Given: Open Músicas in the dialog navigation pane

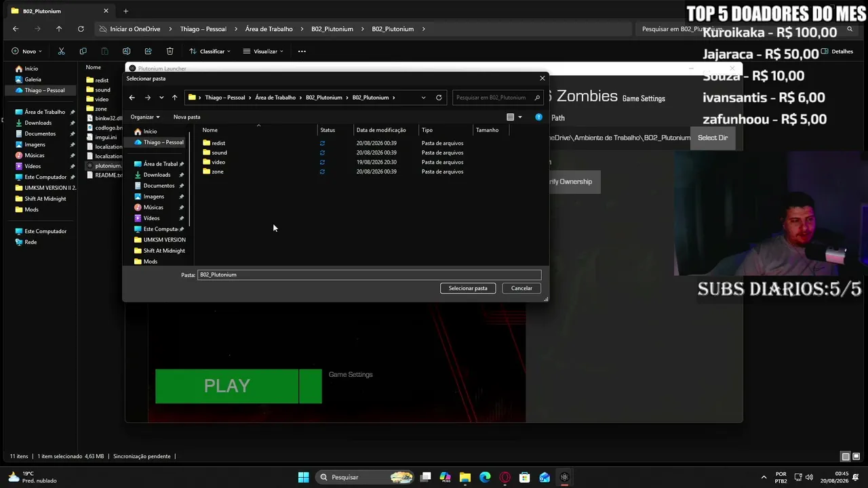Looking at the screenshot, I should tap(153, 207).
